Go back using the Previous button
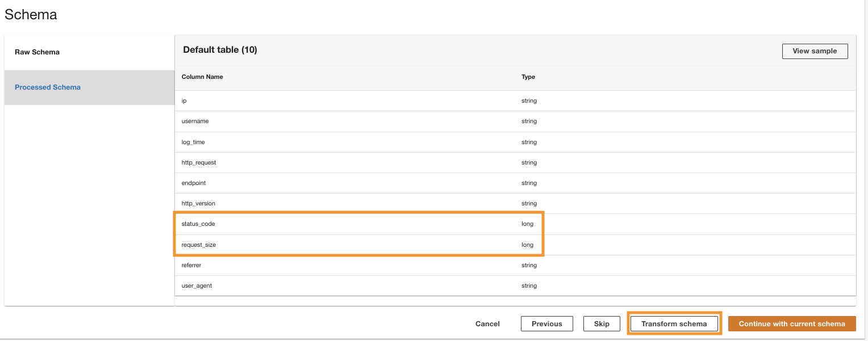Image resolution: width=868 pixels, height=341 pixels. [x=546, y=324]
